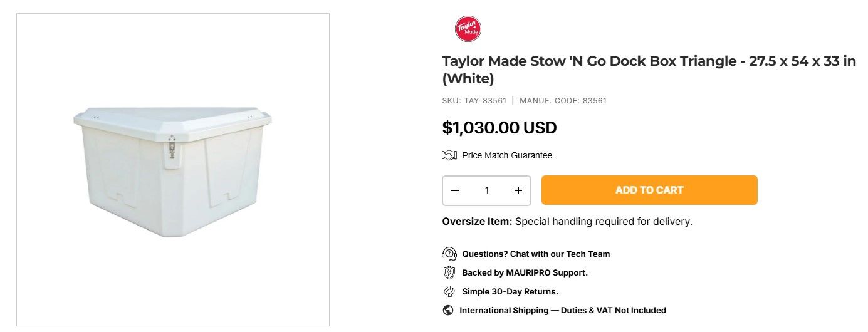Open Simple 30-Day Returns info
Screen dimensions: 868x332
tap(510, 291)
